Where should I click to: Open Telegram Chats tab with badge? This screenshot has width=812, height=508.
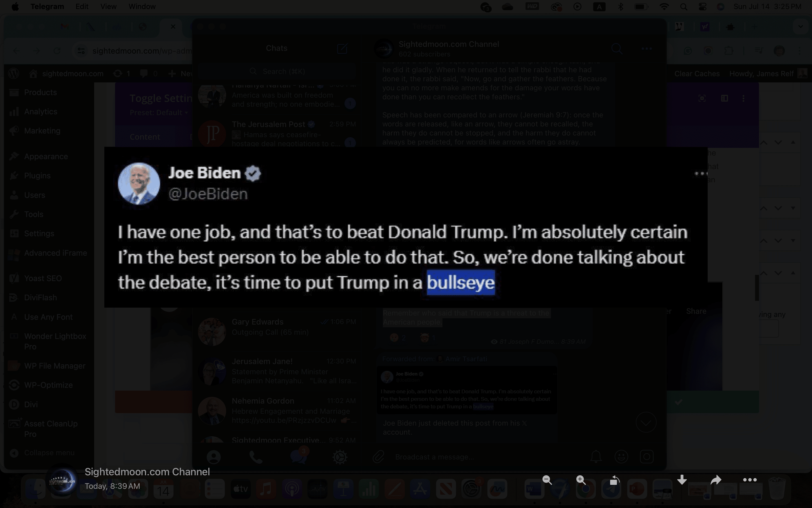pyautogui.click(x=298, y=456)
